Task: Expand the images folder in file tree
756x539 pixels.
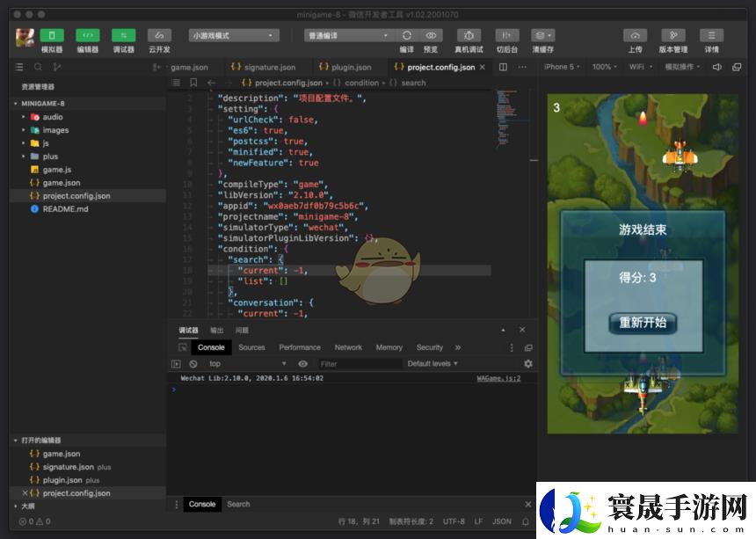Action: [x=55, y=130]
